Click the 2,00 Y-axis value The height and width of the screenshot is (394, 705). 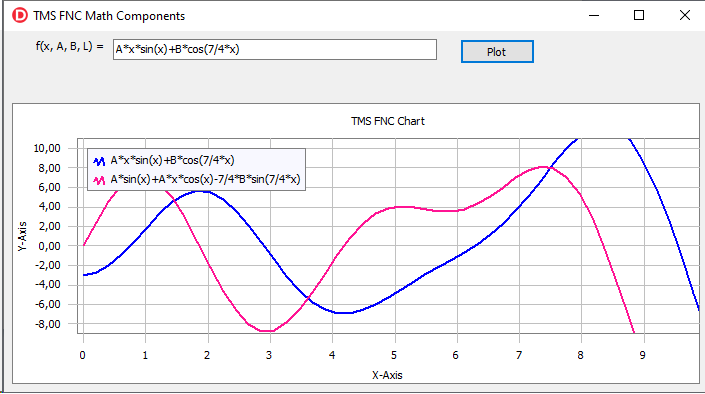click(49, 226)
